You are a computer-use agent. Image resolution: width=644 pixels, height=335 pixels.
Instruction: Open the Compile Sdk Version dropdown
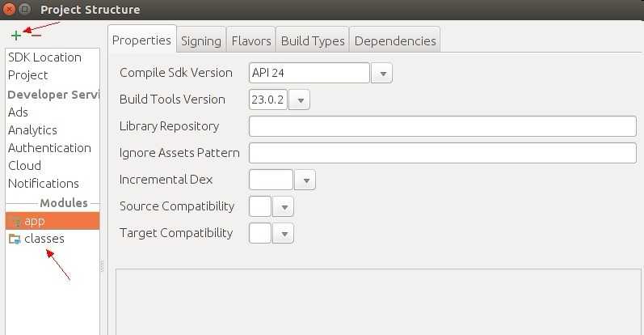click(x=382, y=74)
